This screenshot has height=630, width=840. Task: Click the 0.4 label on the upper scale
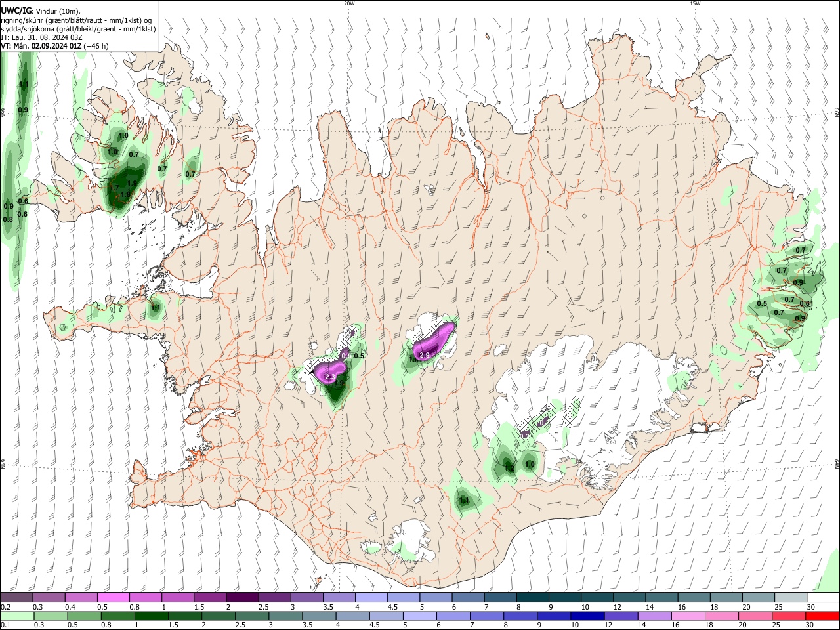(70, 607)
